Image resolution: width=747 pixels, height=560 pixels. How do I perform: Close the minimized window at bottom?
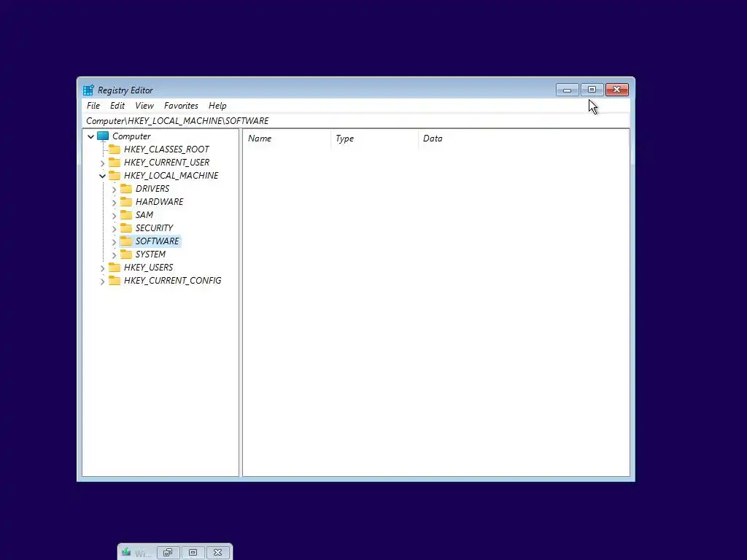pos(217,553)
